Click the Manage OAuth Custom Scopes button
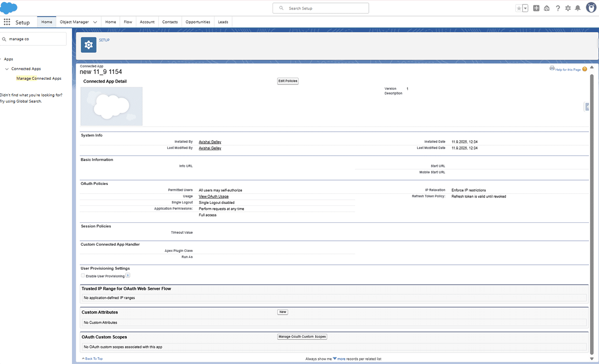This screenshot has width=599, height=364. (x=302, y=337)
